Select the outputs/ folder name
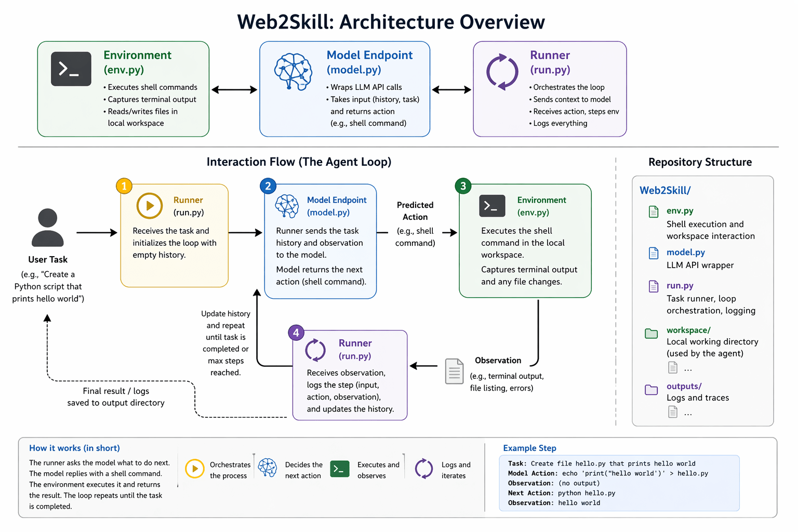 (x=684, y=386)
